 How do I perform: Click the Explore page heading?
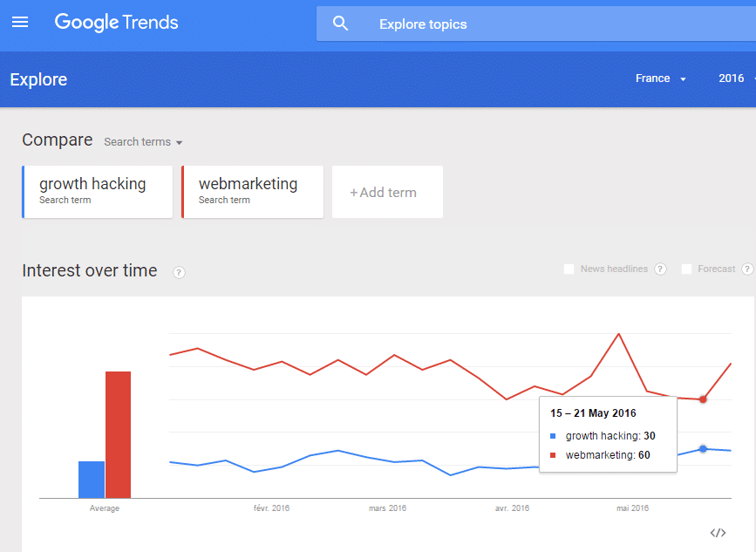coord(38,79)
